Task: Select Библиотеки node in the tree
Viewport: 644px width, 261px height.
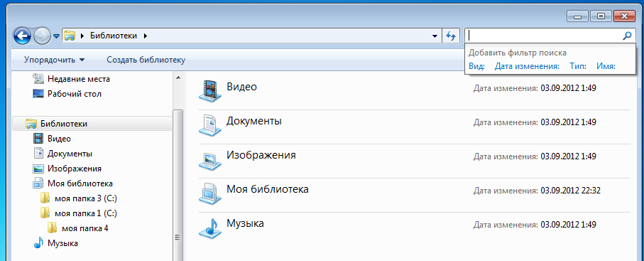Action: [x=64, y=124]
